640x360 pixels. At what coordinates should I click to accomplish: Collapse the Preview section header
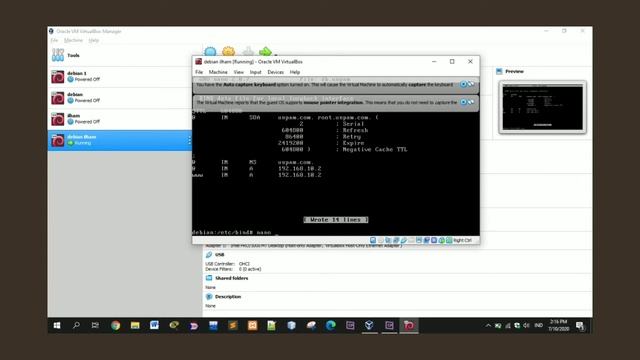514,71
